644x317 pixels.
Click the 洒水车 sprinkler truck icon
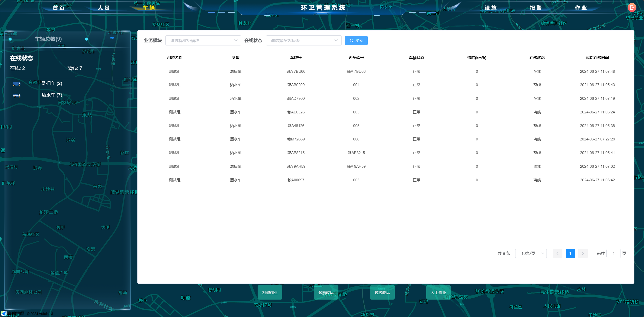coord(16,95)
